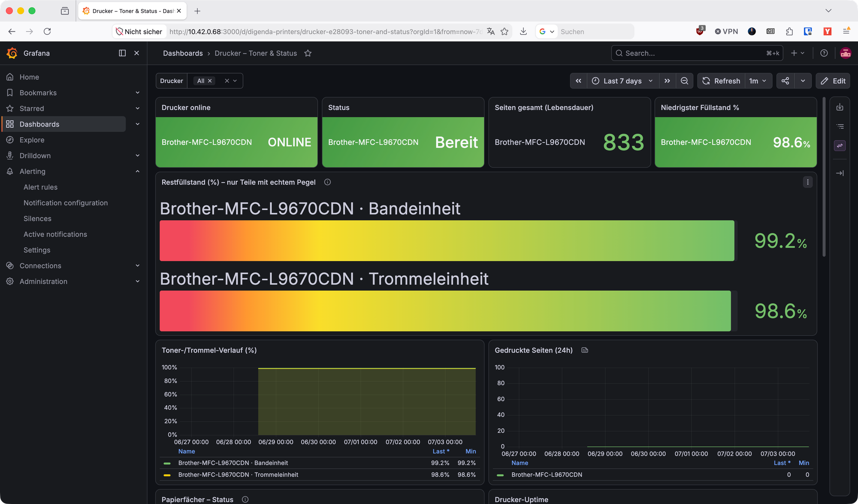
Task: Go to Home in the sidebar
Action: point(29,77)
